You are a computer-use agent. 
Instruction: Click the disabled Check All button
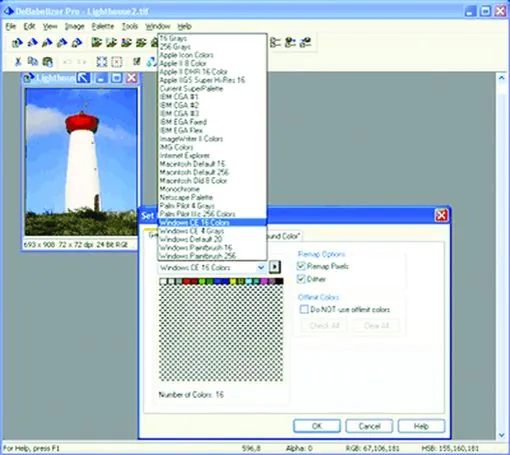(324, 326)
